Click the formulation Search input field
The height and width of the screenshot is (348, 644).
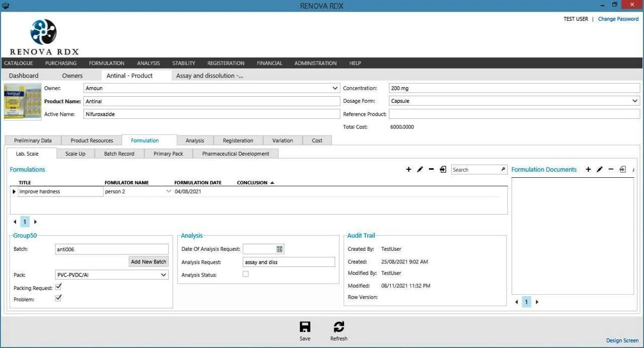[x=475, y=170]
